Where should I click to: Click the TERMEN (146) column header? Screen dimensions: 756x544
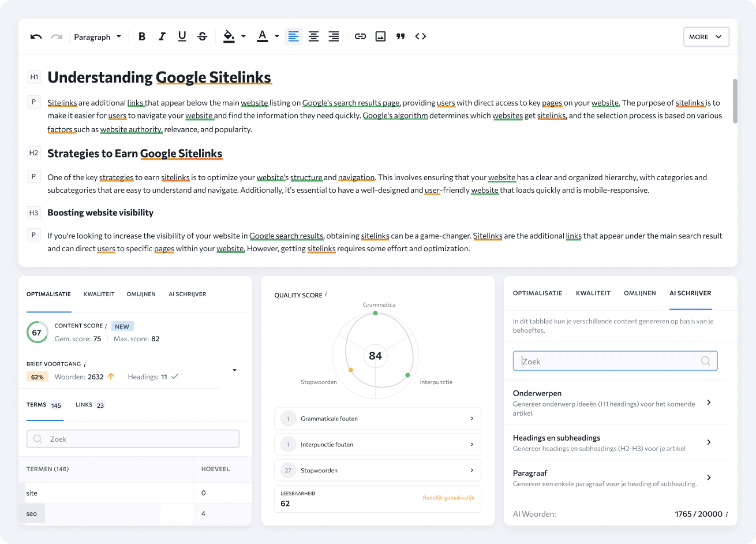coord(47,469)
